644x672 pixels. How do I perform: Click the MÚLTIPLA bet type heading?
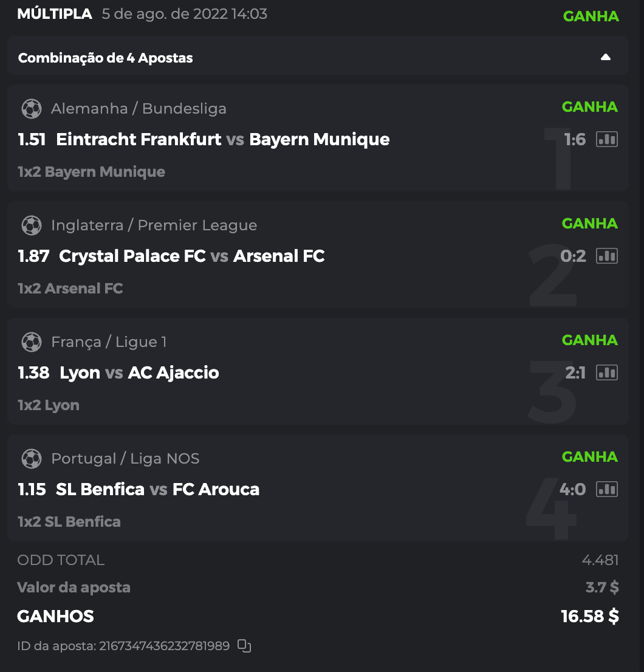point(55,14)
